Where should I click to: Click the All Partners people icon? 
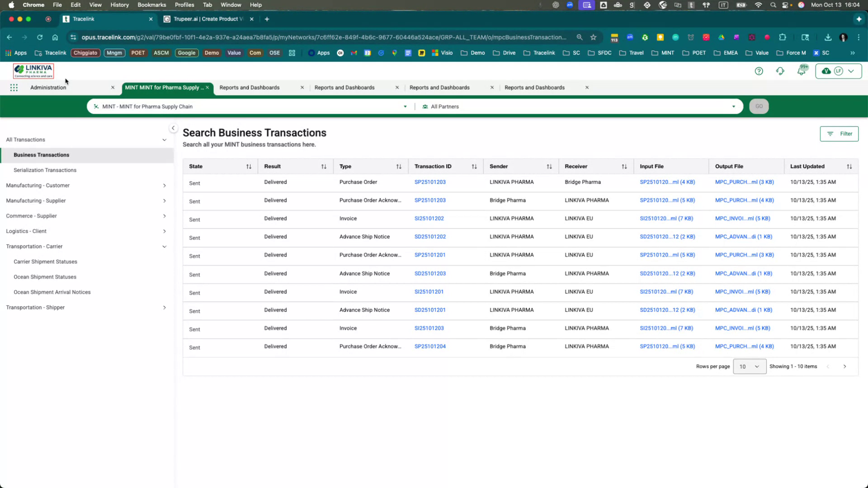click(425, 107)
